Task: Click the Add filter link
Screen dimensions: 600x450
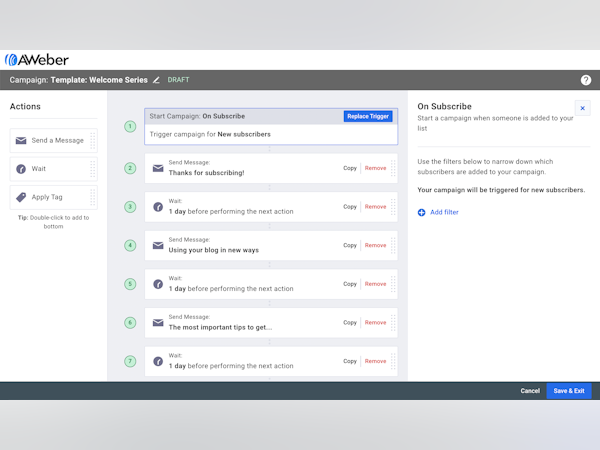Action: [444, 212]
